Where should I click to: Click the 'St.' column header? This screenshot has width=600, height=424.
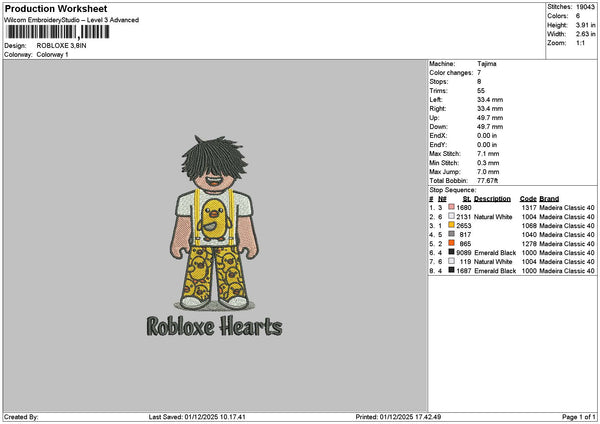point(467,199)
